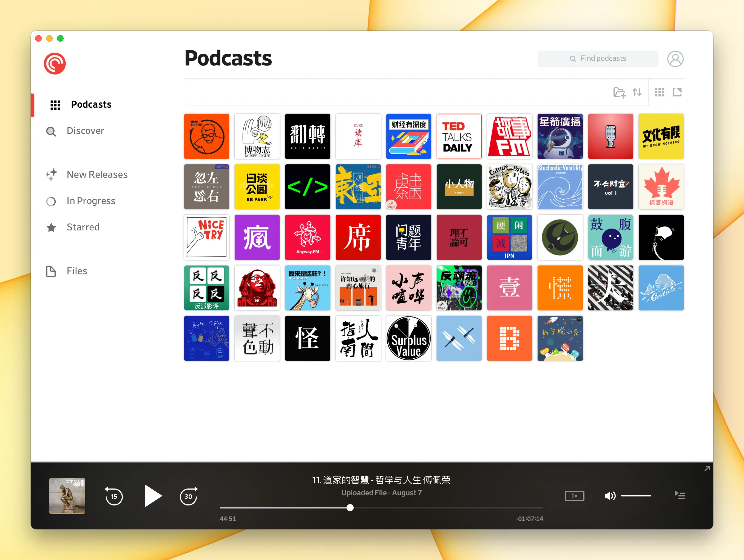Viewport: 744px width, 560px height.
Task: Open the green code brackets podcast
Action: 307,187
